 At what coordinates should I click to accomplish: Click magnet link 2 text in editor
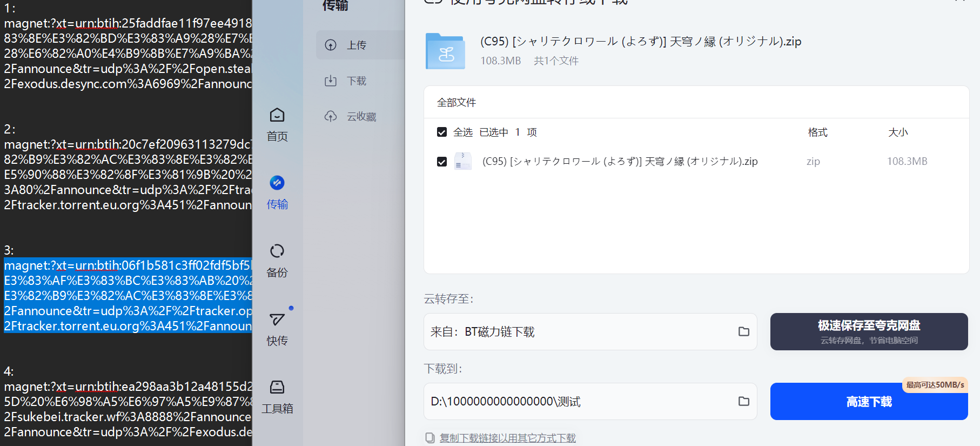128,175
